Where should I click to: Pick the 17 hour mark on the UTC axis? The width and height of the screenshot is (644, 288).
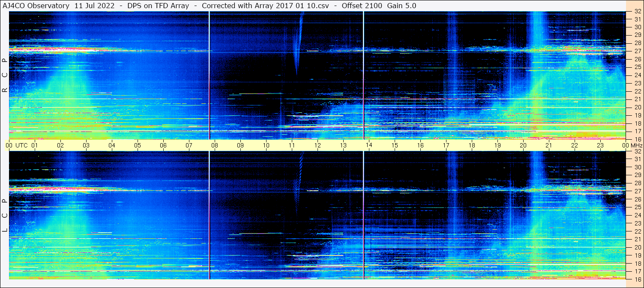point(446,145)
